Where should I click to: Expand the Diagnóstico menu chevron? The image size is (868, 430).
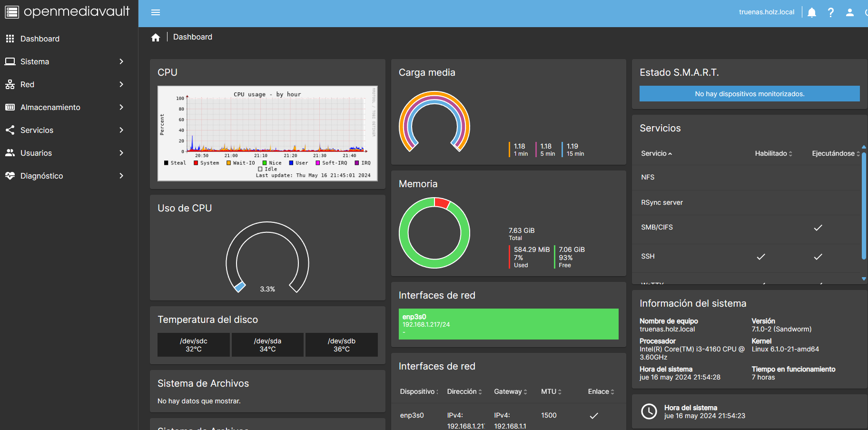tap(121, 176)
